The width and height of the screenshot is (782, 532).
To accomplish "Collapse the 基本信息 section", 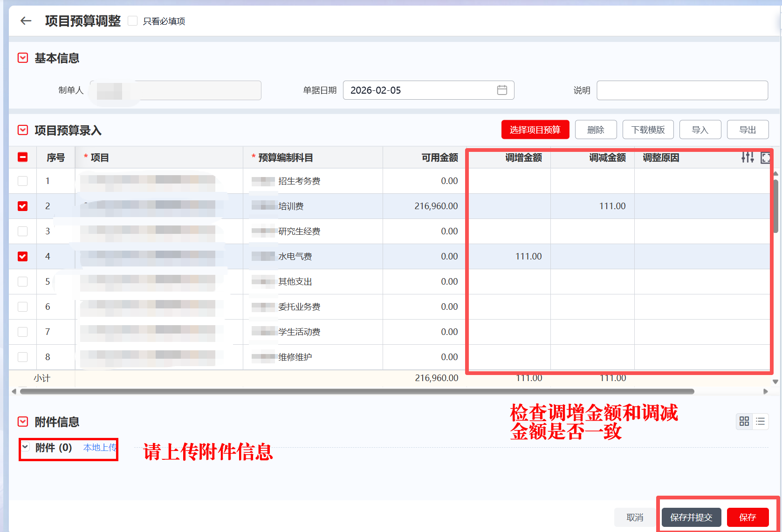I will tap(23, 58).
